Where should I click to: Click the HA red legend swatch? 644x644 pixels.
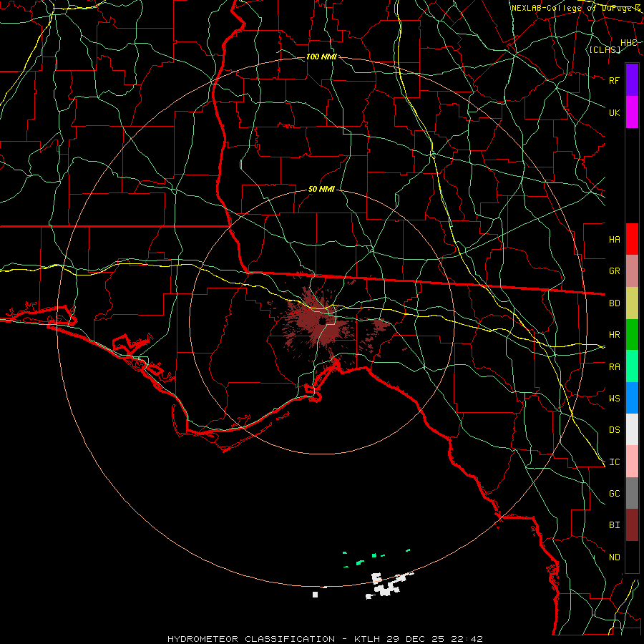632,239
